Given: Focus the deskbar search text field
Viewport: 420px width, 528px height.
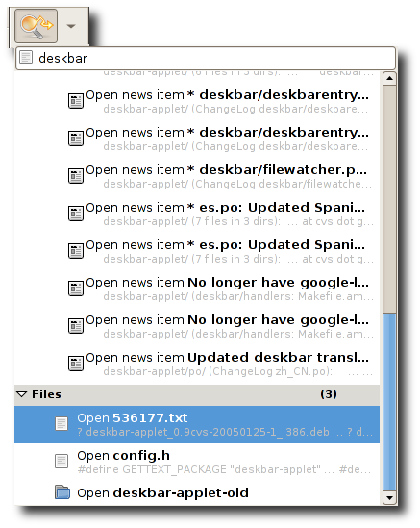Looking at the screenshot, I should pyautogui.click(x=206, y=59).
